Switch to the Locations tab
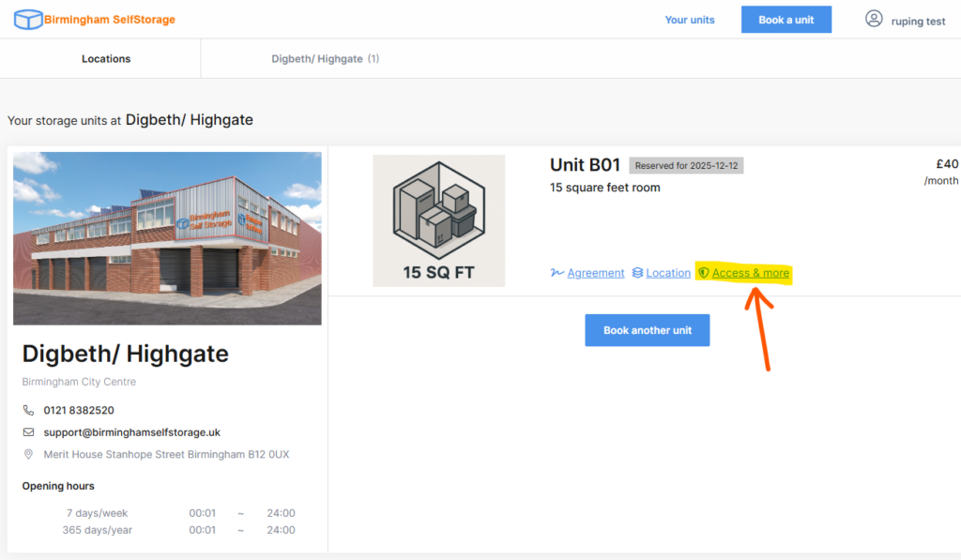Screen dimensions: 961x560 pos(105,58)
